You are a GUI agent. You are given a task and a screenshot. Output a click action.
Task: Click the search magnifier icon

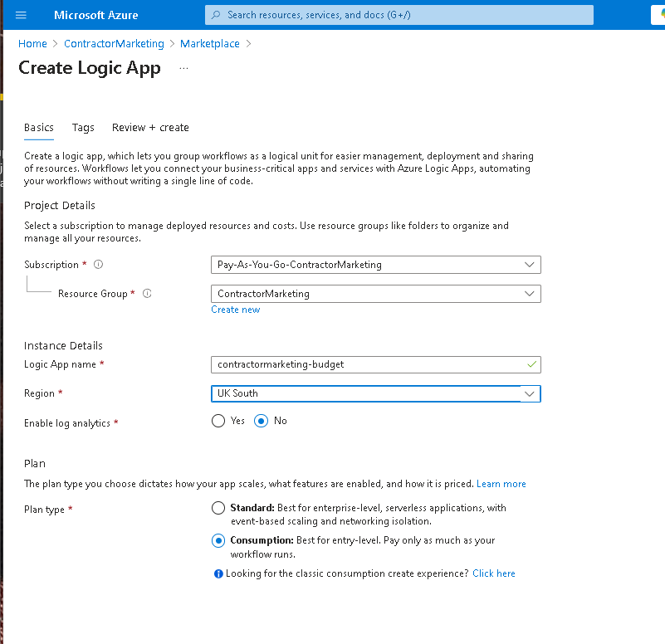click(216, 15)
